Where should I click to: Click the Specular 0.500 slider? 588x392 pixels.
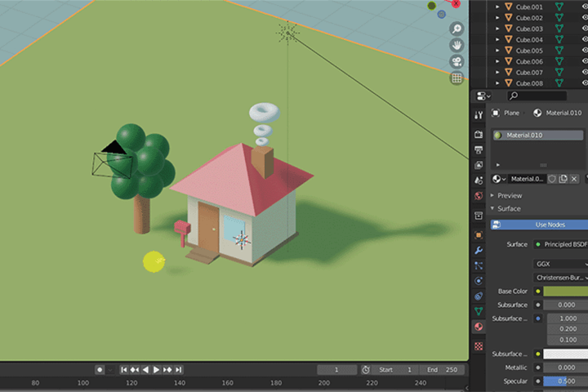tap(565, 381)
